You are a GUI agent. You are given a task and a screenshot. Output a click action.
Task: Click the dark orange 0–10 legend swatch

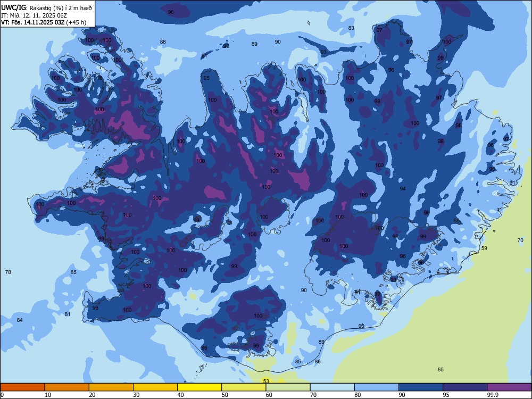tap(22, 387)
